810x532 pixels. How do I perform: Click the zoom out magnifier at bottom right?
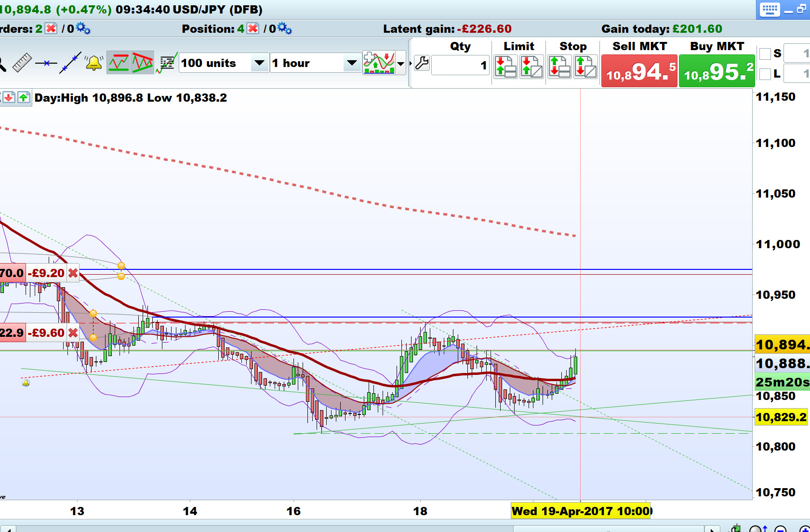pyautogui.click(x=781, y=529)
